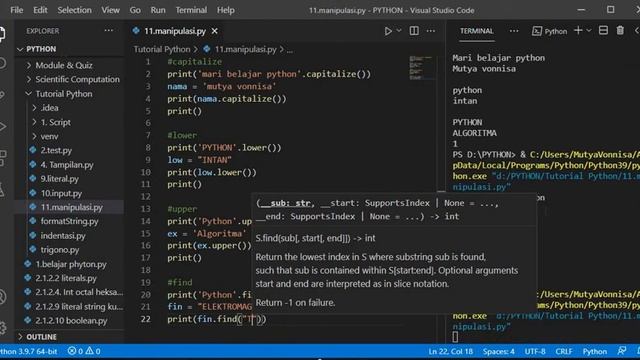The height and width of the screenshot is (360, 640).
Task: Run the Python file with play icon
Action: [388, 31]
